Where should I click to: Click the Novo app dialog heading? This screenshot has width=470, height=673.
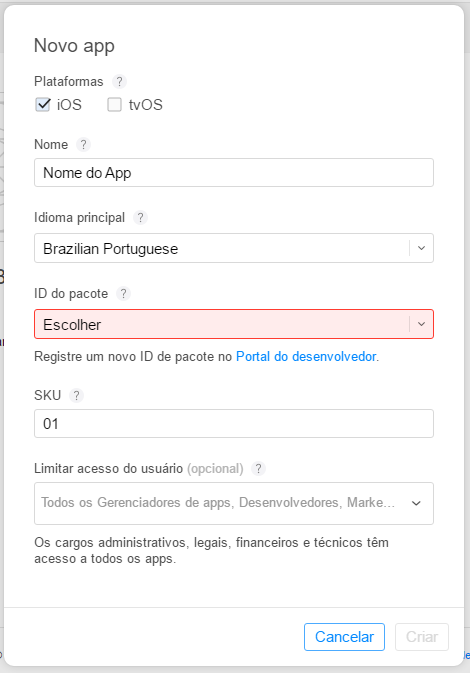point(74,46)
